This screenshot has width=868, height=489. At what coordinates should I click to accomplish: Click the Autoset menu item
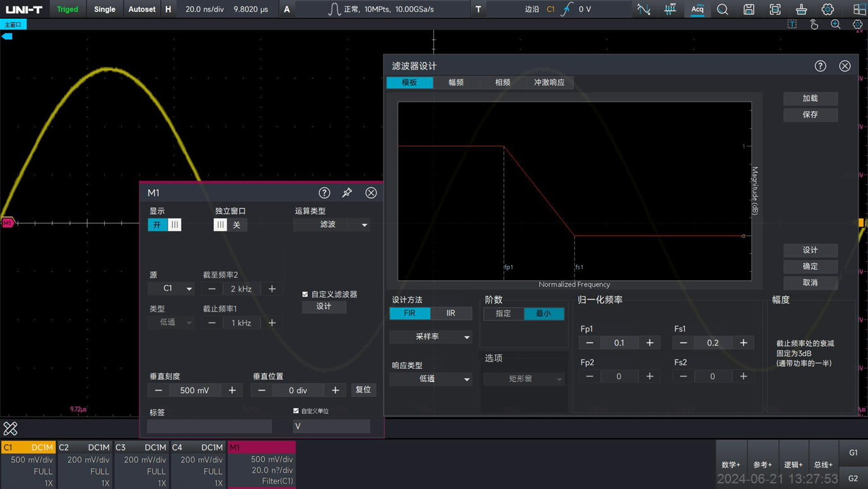[x=142, y=9]
